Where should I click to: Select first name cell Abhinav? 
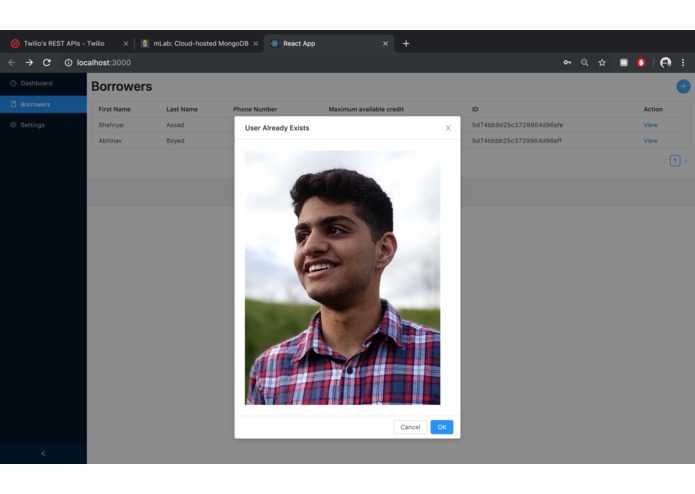coord(110,140)
